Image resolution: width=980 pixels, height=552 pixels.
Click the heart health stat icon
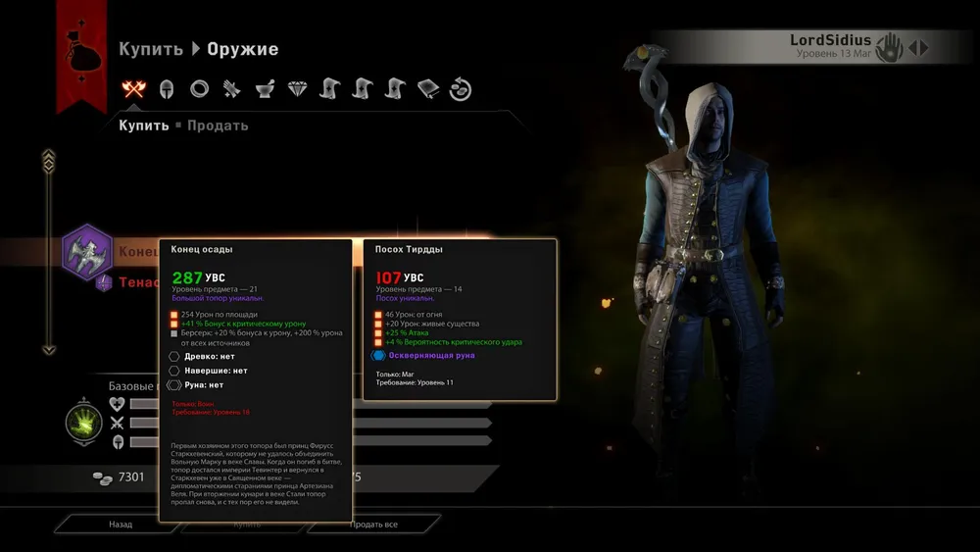117,404
